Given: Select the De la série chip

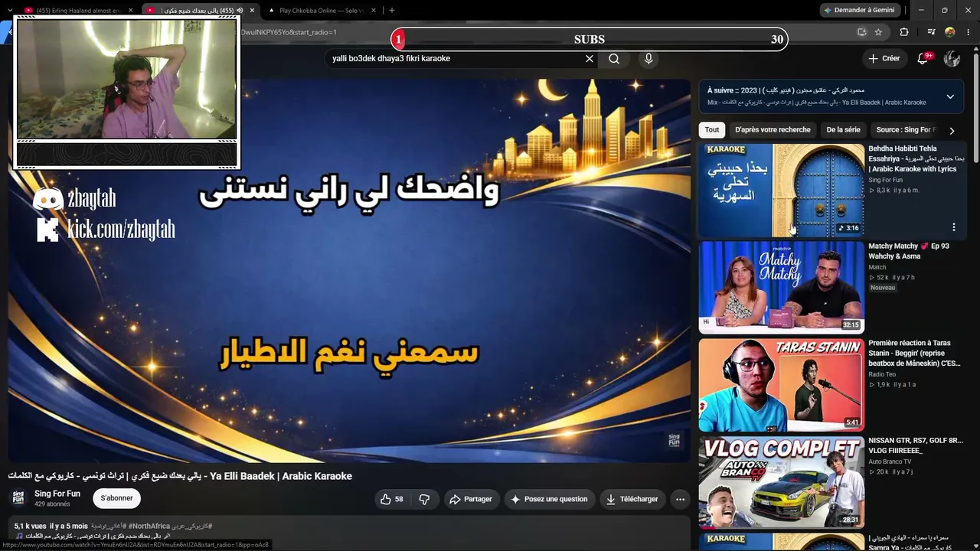Looking at the screenshot, I should 844,130.
